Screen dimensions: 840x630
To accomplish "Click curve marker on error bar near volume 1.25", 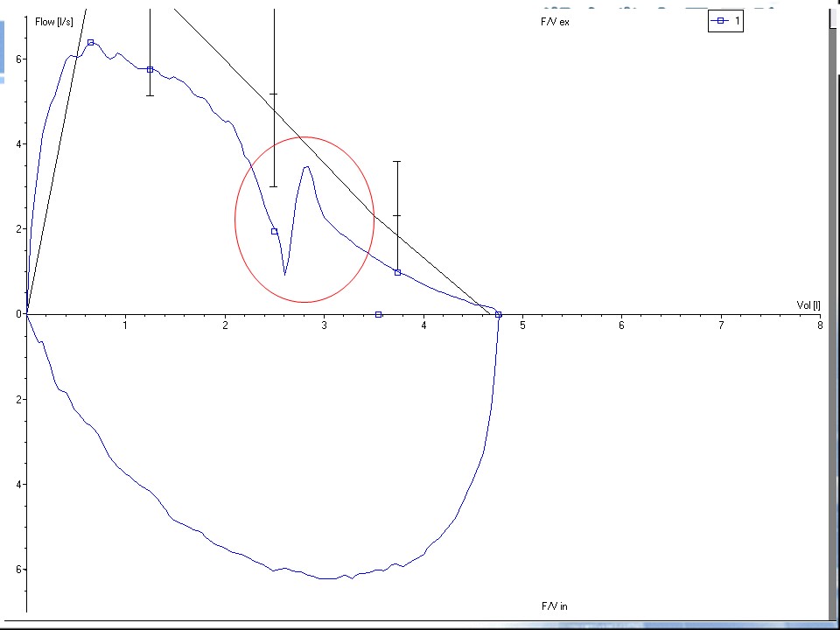I will pyautogui.click(x=150, y=69).
